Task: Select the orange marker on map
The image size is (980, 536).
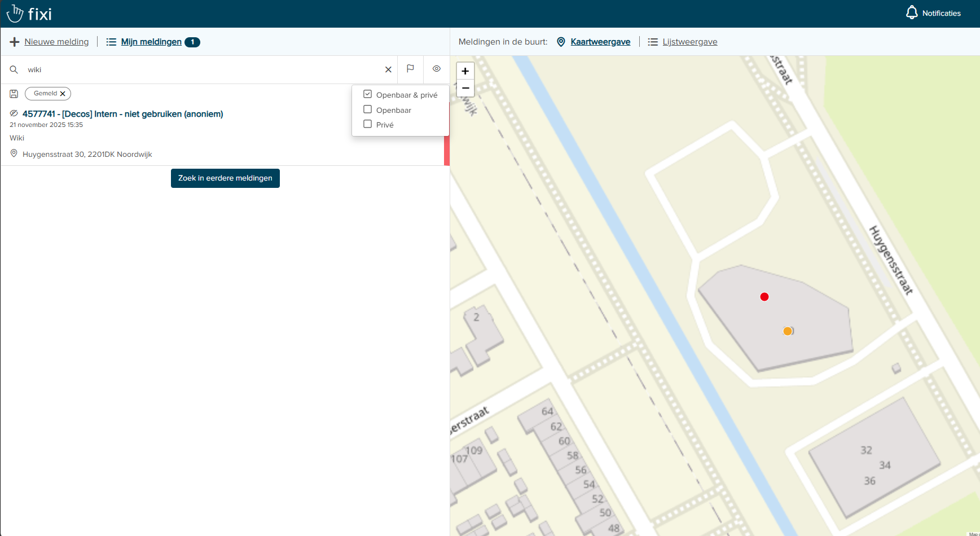Action: pos(788,331)
